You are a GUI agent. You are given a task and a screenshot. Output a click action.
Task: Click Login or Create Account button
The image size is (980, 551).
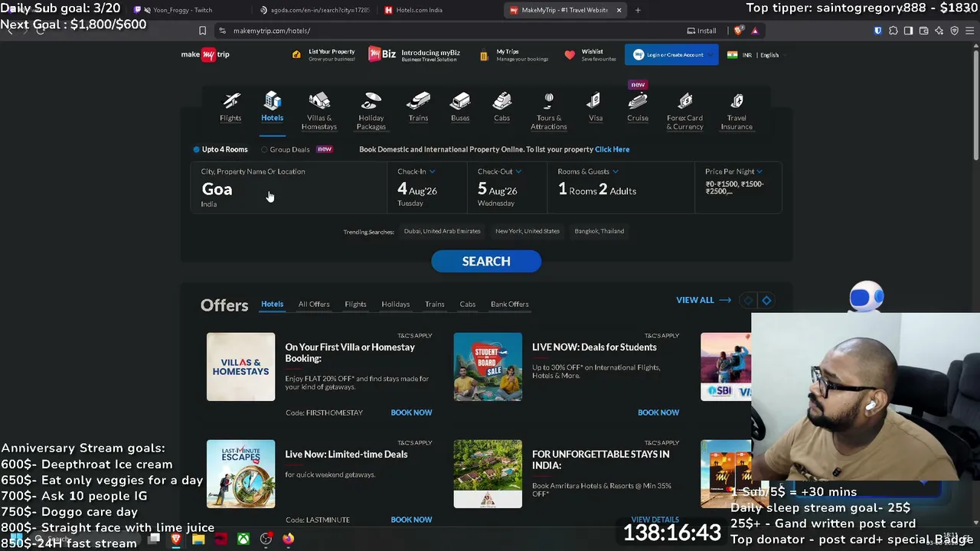pyautogui.click(x=671, y=55)
